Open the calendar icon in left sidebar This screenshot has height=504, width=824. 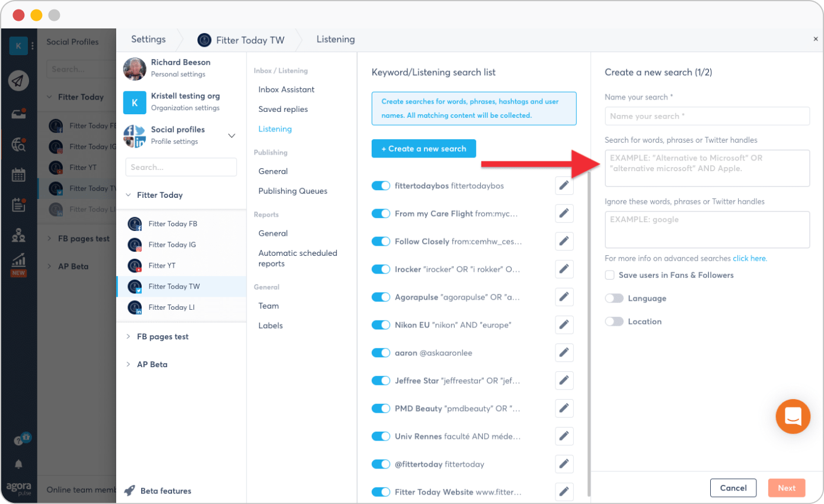point(18,175)
